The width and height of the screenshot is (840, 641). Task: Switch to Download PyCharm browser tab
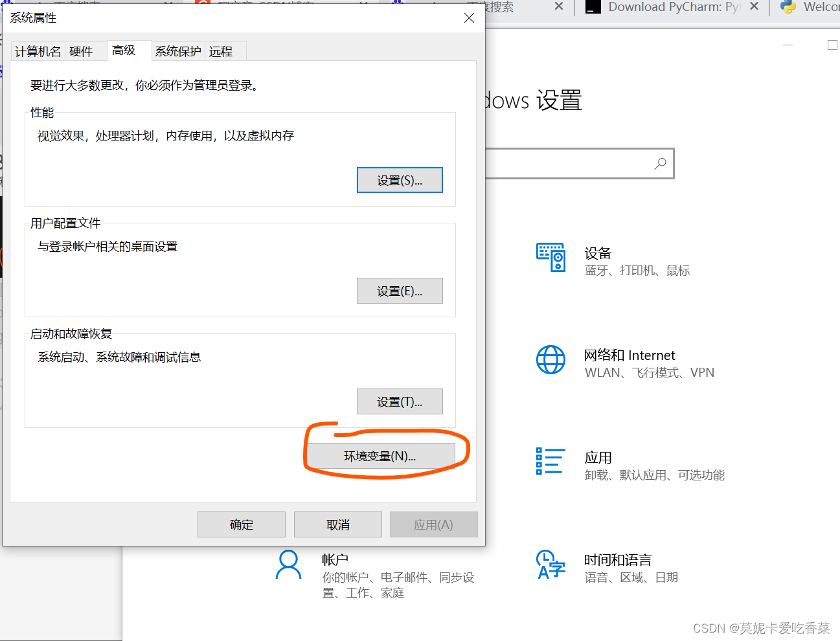click(x=674, y=7)
